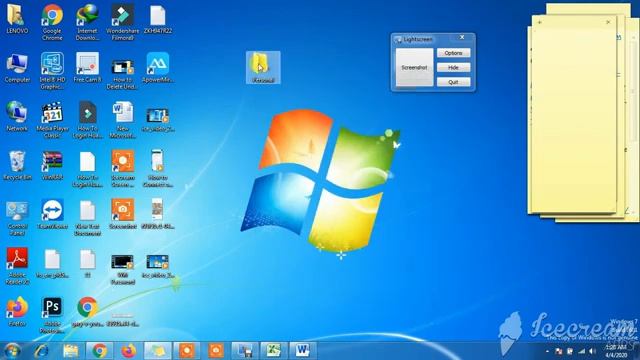Open the Intel HD Graphics shortcut
The image size is (640, 360).
pos(52,71)
